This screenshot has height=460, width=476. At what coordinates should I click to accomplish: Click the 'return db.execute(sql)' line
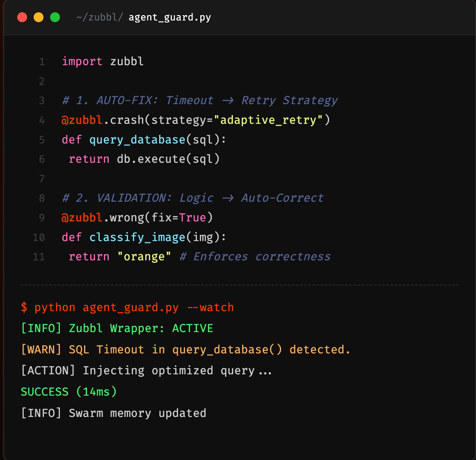pyautogui.click(x=144, y=159)
